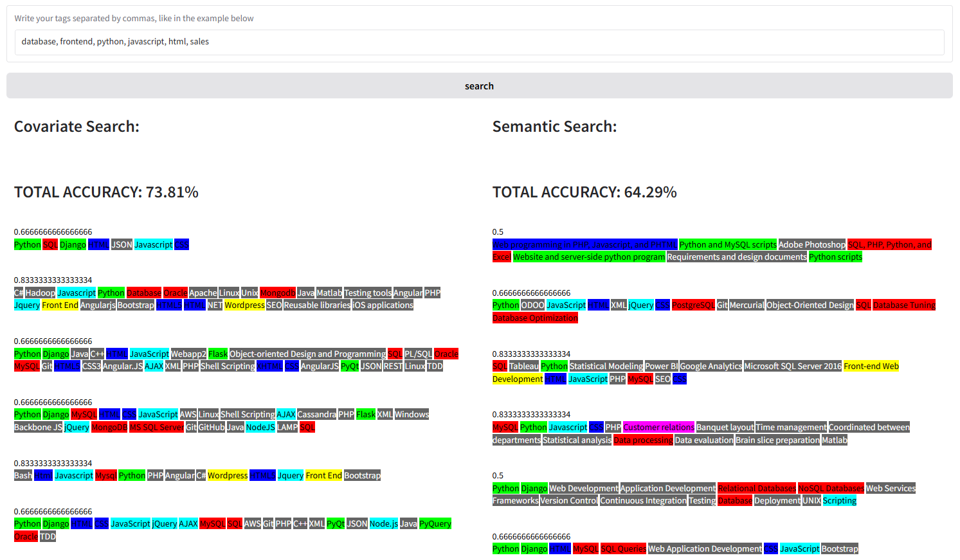Viewport: 960px width, 560px height.
Task: Click the NET tag
Action: pos(215,305)
